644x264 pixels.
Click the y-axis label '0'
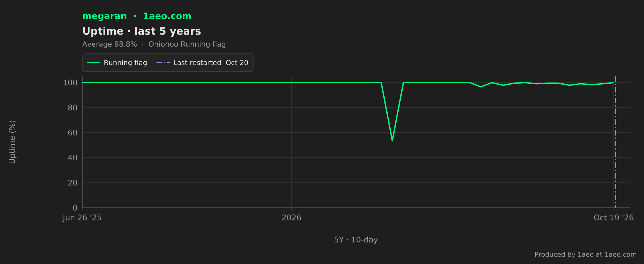coord(75,208)
